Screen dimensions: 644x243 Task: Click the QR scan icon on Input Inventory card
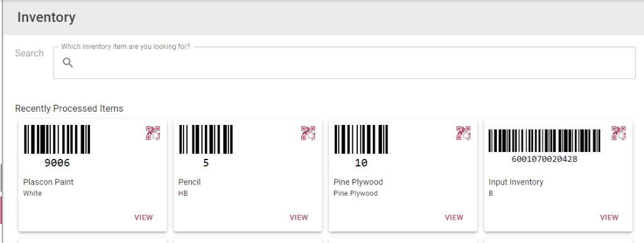coord(619,133)
